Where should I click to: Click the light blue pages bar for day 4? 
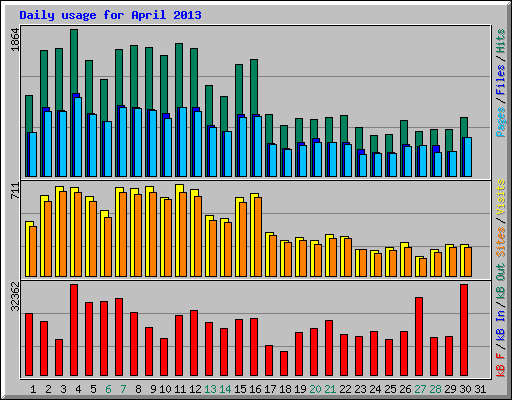pyautogui.click(x=78, y=137)
